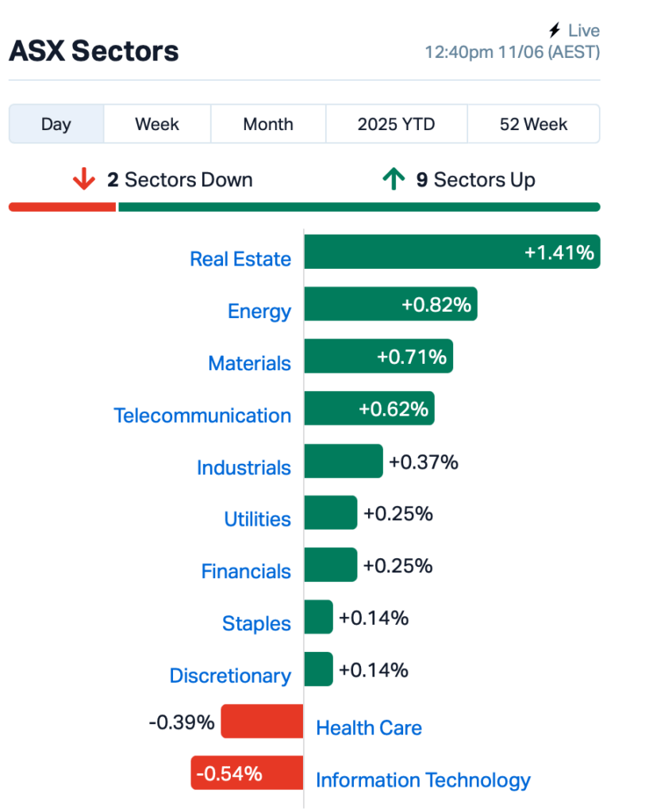The image size is (649, 812).
Task: Open the Utilities sector link
Action: pyautogui.click(x=257, y=519)
